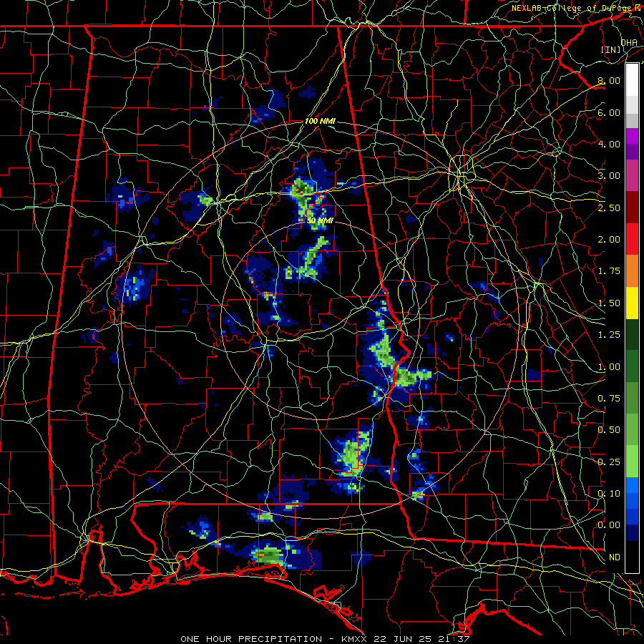Click the '4.00' scale label
Image resolution: width=644 pixels, height=644 pixels.
tap(609, 144)
